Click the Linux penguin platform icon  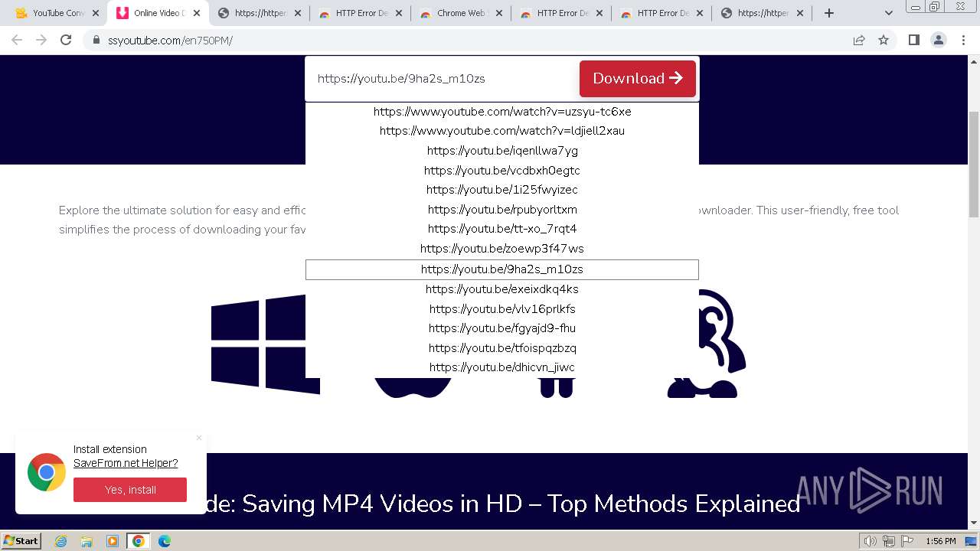706,344
